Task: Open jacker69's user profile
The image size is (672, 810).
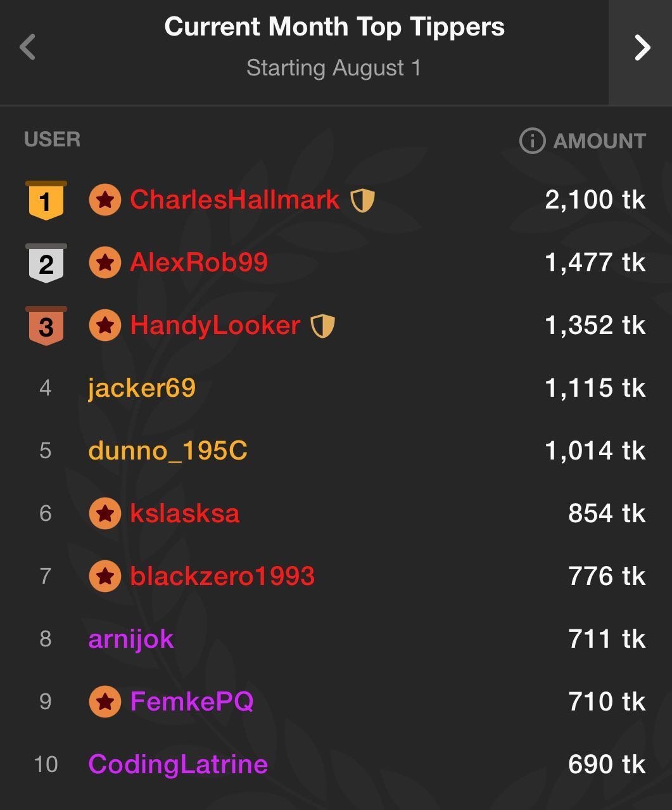Action: 142,388
